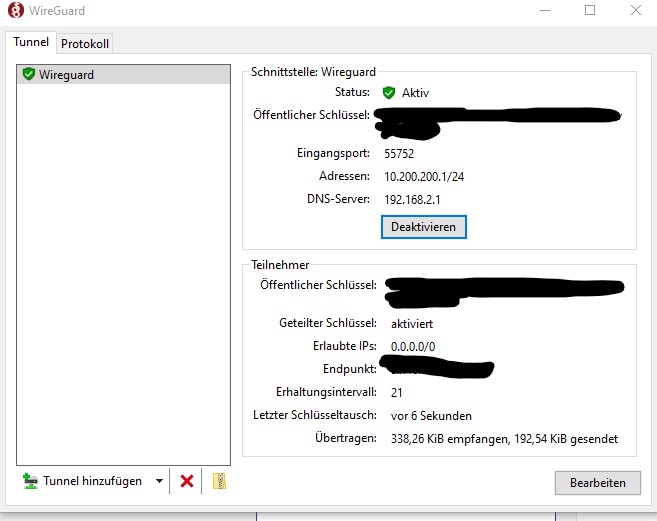Export tunnels with the zip archive icon
657x521 pixels.
pos(219,481)
